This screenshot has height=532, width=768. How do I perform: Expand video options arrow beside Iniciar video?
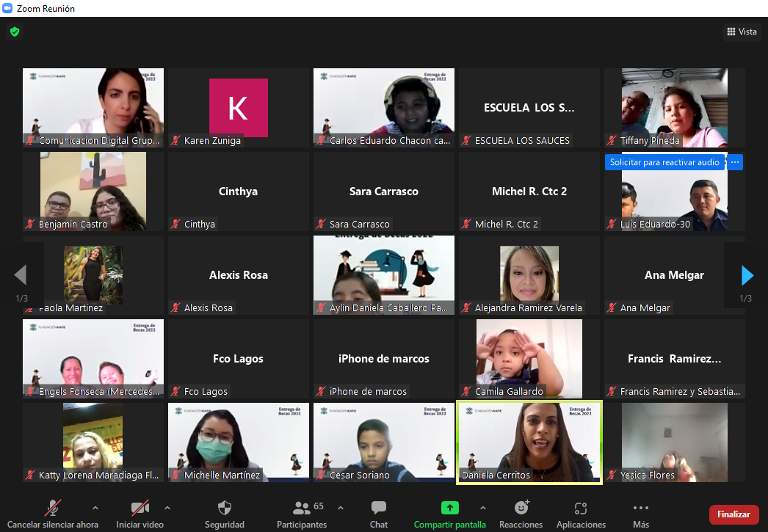(x=167, y=508)
